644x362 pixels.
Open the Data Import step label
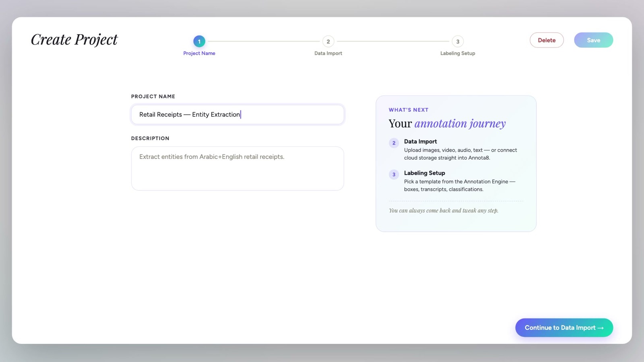click(x=328, y=53)
